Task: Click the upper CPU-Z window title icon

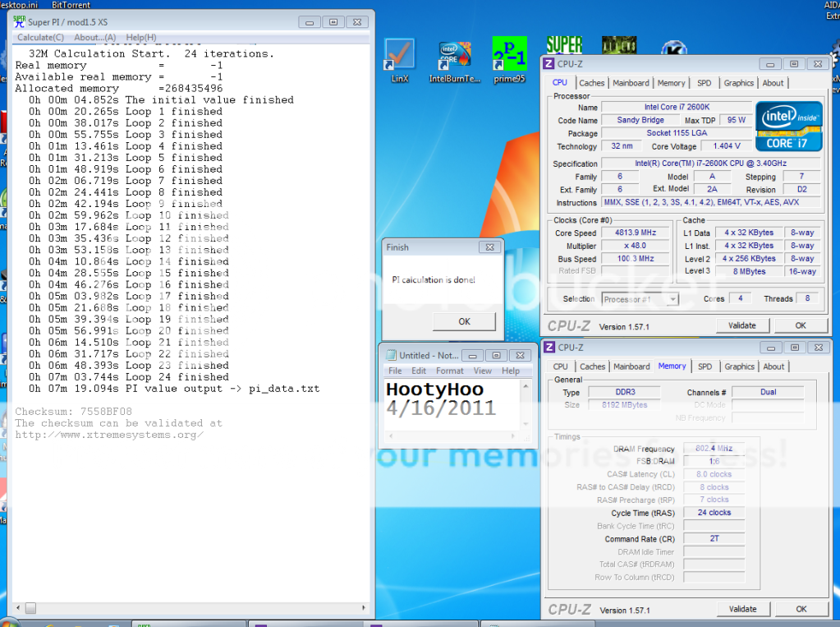Action: [549, 64]
